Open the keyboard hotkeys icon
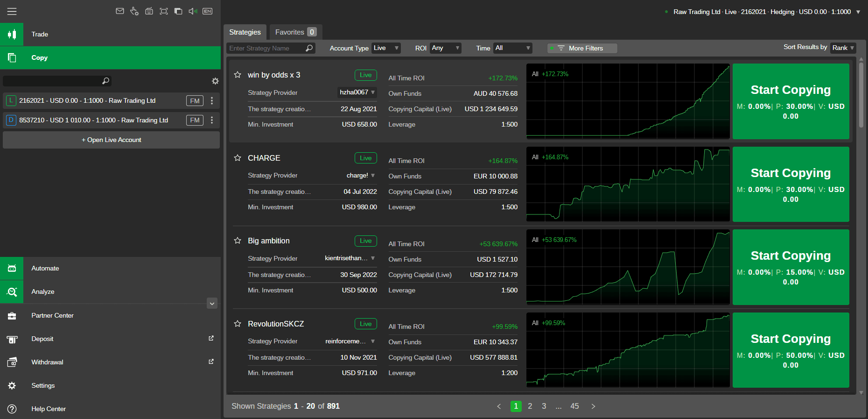This screenshot has width=868, height=419. pos(149,11)
